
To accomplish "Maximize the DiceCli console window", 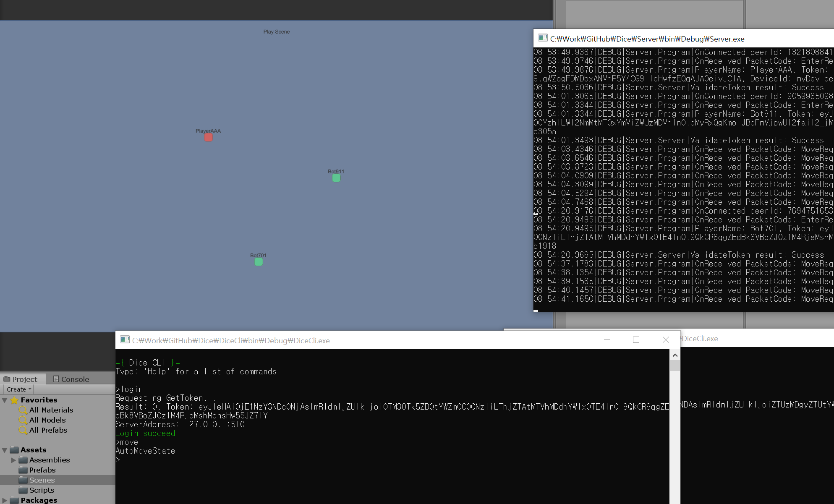I will (x=636, y=340).
